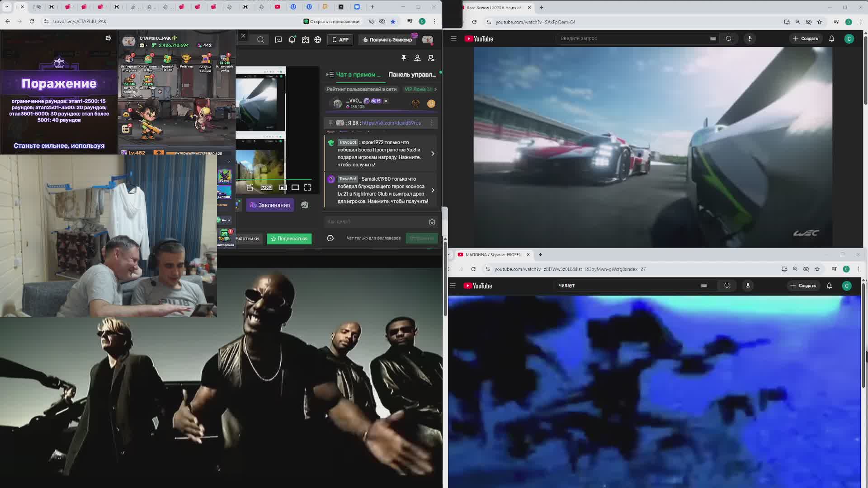Select Рейтинг пользователей в сети tab

[362, 89]
